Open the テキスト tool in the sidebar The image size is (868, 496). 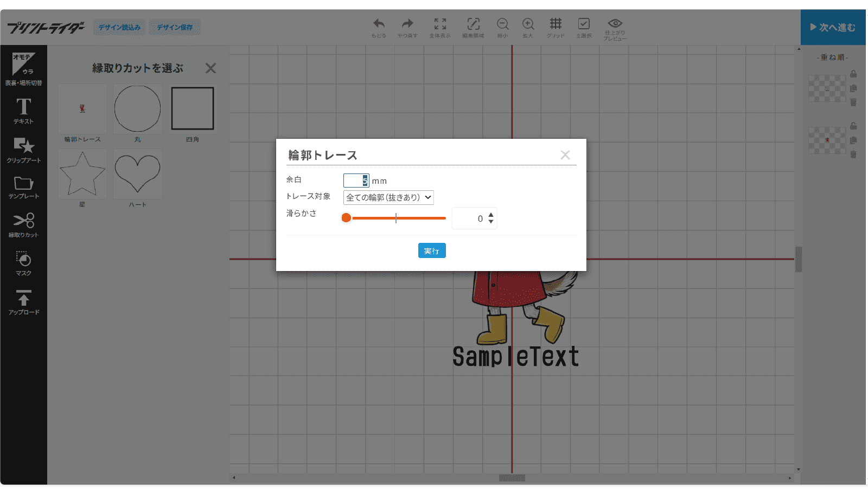(23, 111)
